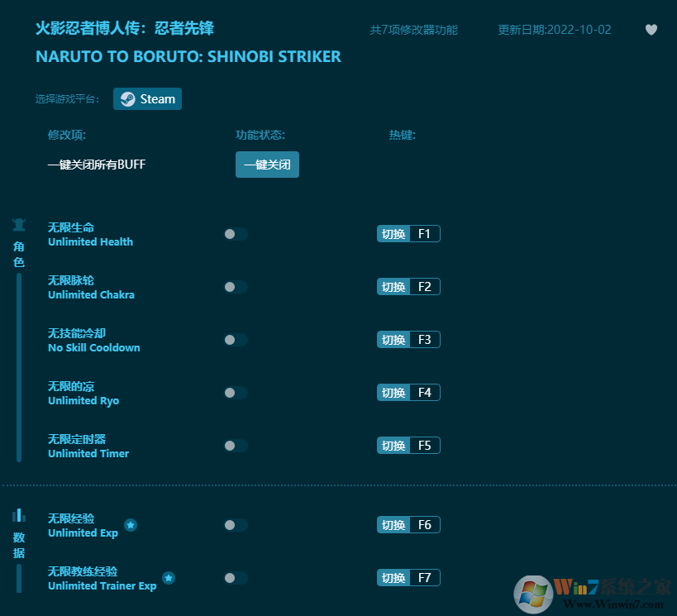Click the character section icon above 角色
This screenshot has width=677, height=616.
19,225
